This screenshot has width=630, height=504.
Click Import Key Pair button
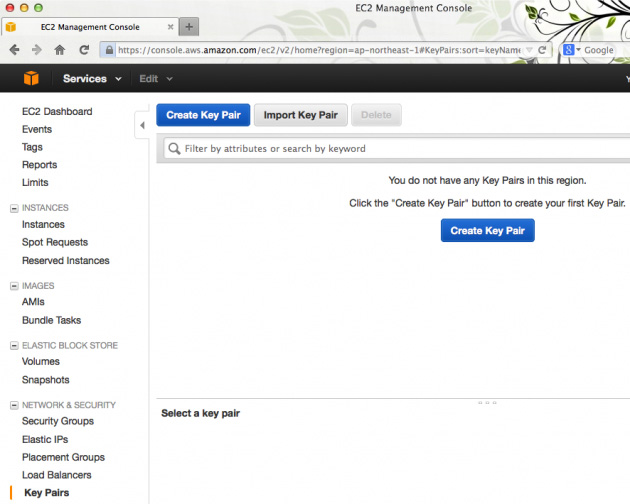pos(301,115)
